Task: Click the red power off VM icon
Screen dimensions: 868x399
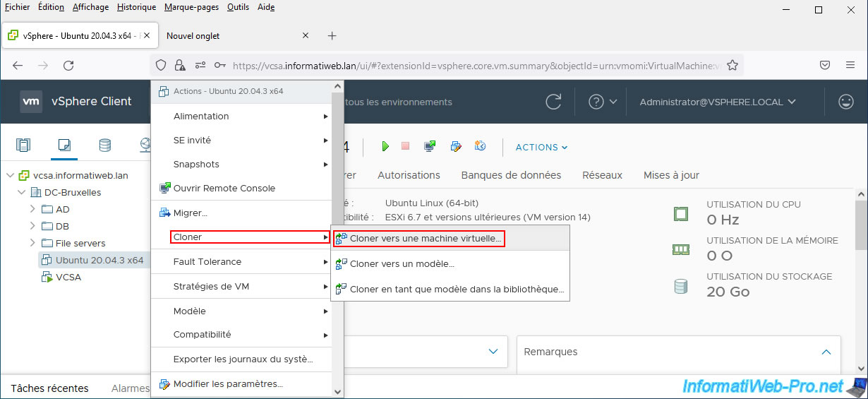Action: 405,146
